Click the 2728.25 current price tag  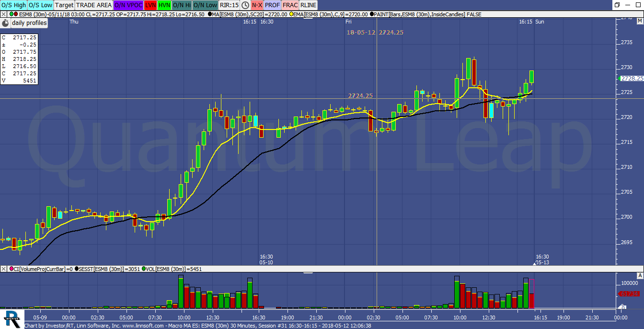(x=631, y=78)
